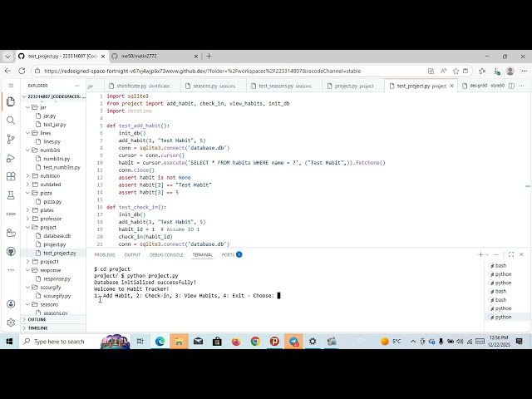Screen dimensions: 532x399
Task: Open a new browser tab
Action: click(x=209, y=56)
